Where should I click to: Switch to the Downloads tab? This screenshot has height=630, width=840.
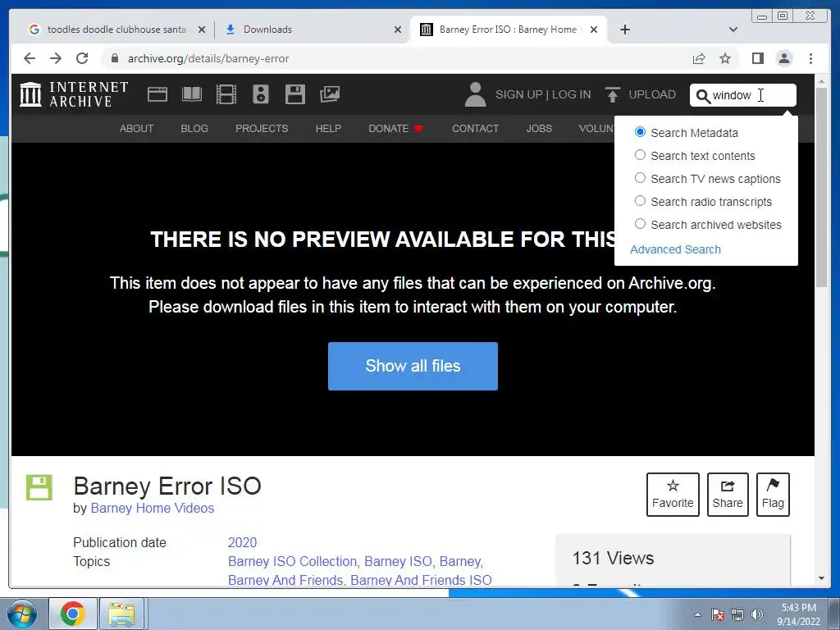[x=313, y=30]
